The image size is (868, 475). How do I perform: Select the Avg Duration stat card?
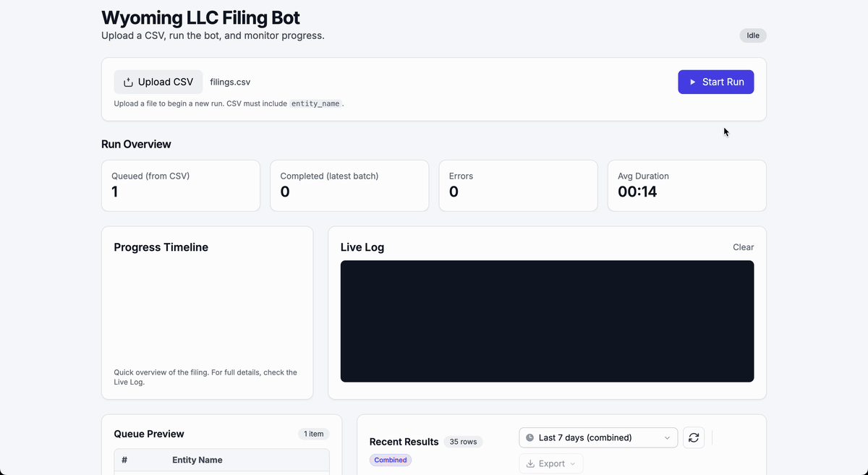pos(686,185)
